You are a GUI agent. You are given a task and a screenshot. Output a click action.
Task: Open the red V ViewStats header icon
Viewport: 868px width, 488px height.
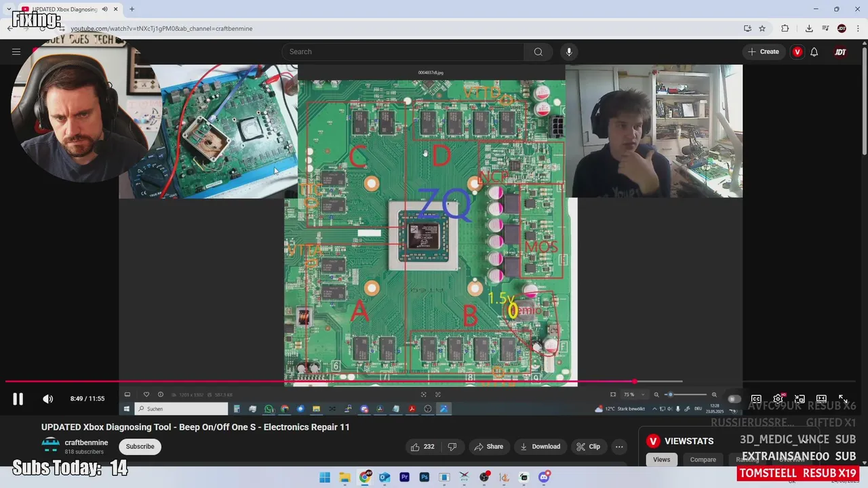pyautogui.click(x=797, y=52)
